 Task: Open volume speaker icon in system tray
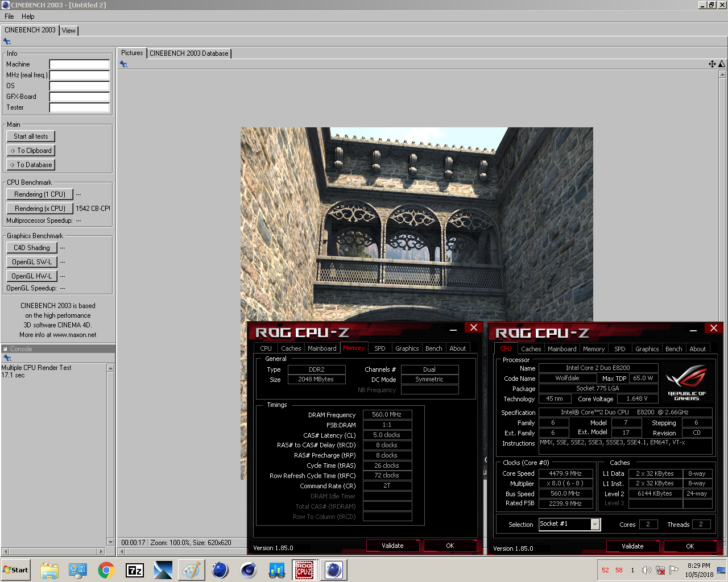[x=647, y=570]
